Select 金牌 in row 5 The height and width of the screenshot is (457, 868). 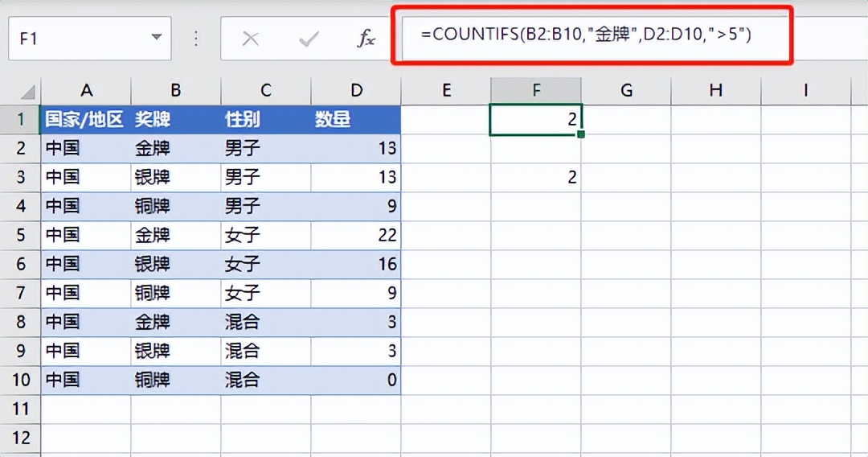click(x=176, y=235)
